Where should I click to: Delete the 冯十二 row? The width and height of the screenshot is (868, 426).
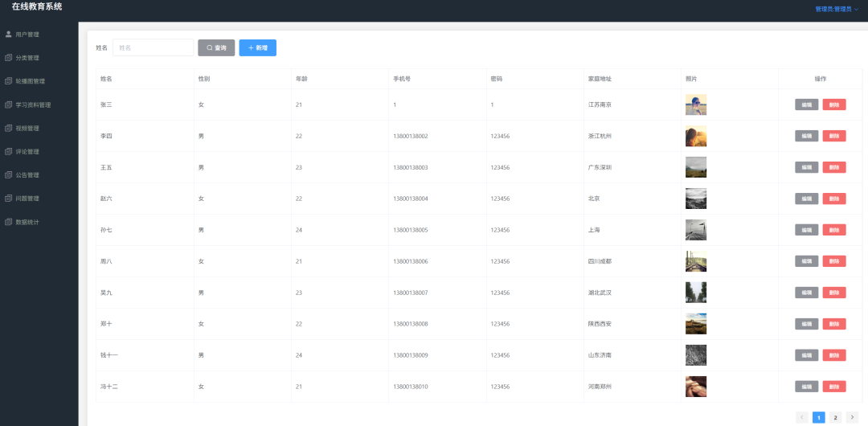tap(834, 386)
